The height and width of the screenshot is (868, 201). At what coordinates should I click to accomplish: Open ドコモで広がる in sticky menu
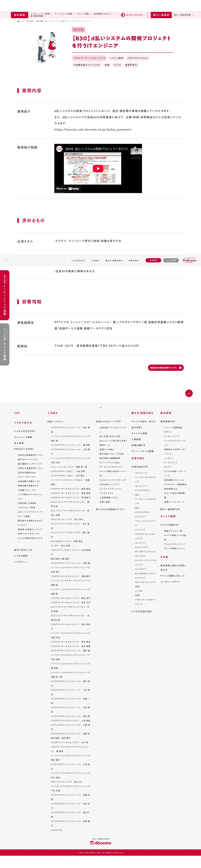point(78,261)
